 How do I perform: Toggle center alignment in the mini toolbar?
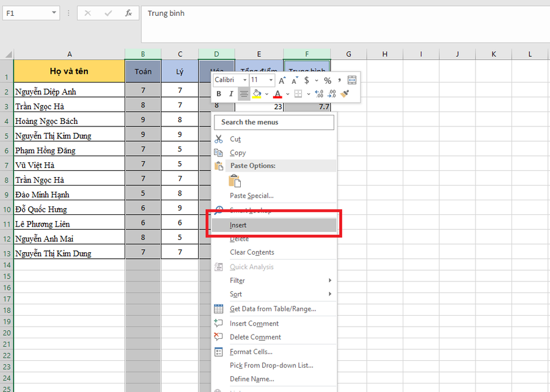point(244,94)
